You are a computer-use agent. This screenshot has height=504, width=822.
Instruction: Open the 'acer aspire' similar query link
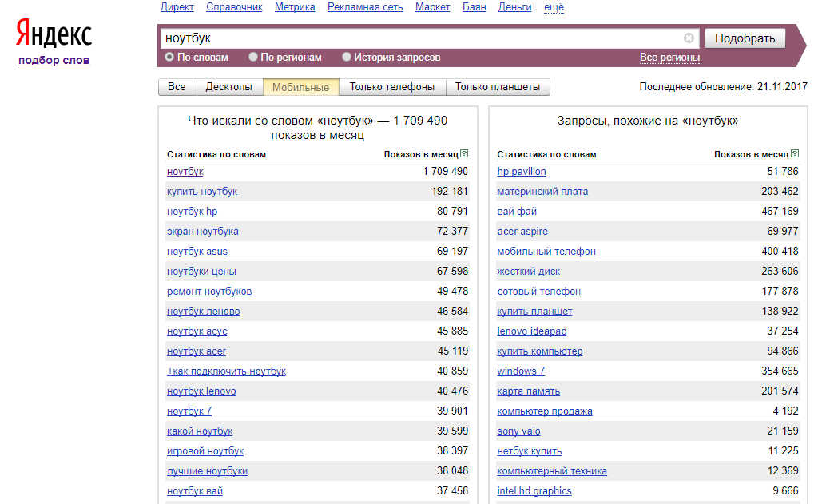(x=522, y=231)
